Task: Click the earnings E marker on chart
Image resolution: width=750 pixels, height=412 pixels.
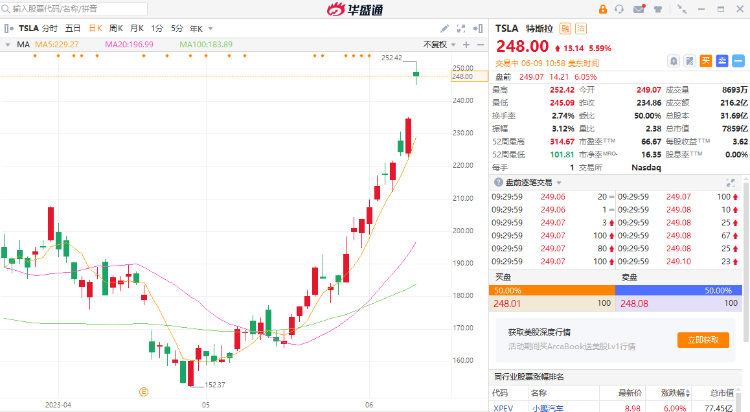Action: pyautogui.click(x=143, y=392)
